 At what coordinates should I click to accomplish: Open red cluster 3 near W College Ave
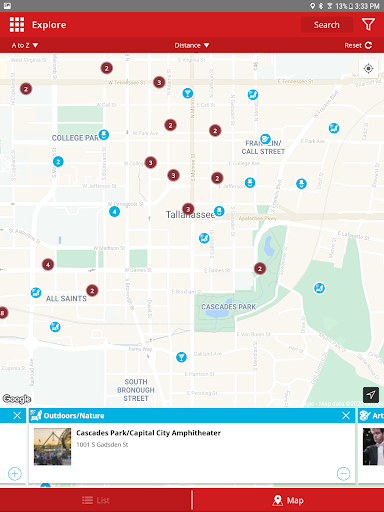point(151,163)
